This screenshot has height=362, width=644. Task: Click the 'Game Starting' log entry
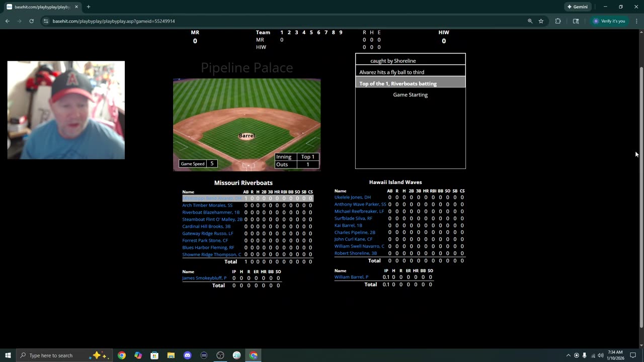[x=411, y=95]
